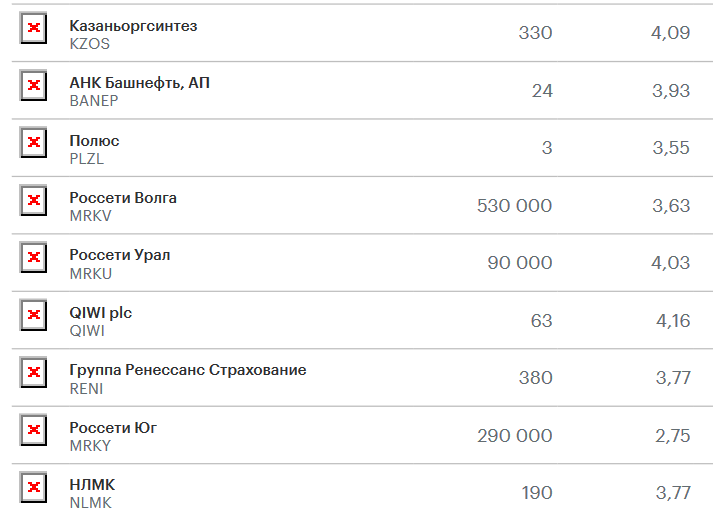Open the Полюс stock entry
713x523 pixels.
tap(94, 141)
